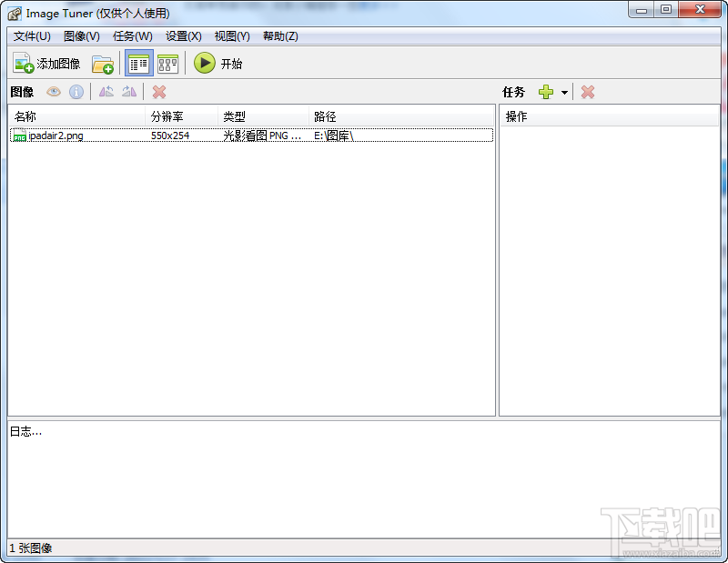Add a task with the green plus icon
This screenshot has width=728, height=563.
click(545, 91)
